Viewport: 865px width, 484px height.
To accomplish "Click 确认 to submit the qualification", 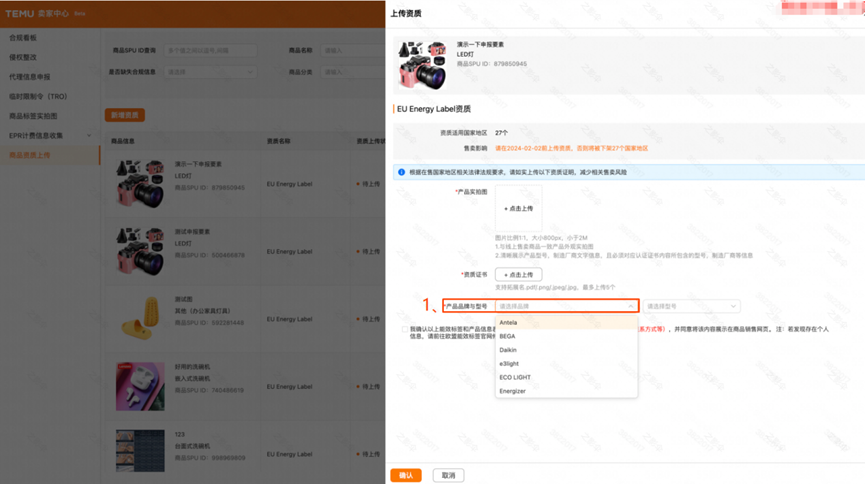I will pyautogui.click(x=406, y=475).
